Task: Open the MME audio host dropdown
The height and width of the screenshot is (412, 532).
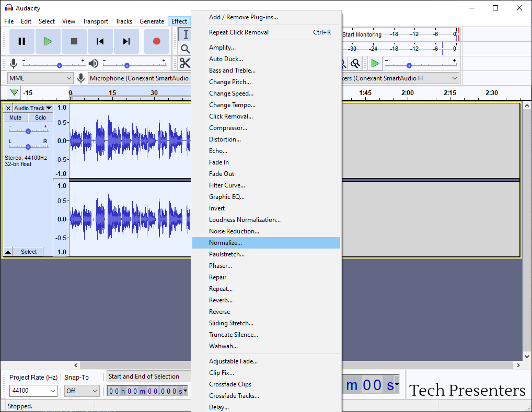Action: coord(40,78)
